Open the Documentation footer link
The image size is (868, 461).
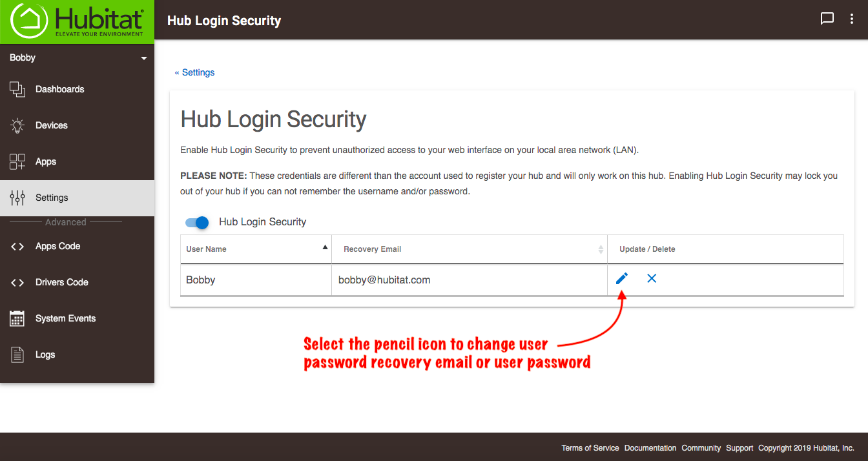tap(650, 447)
